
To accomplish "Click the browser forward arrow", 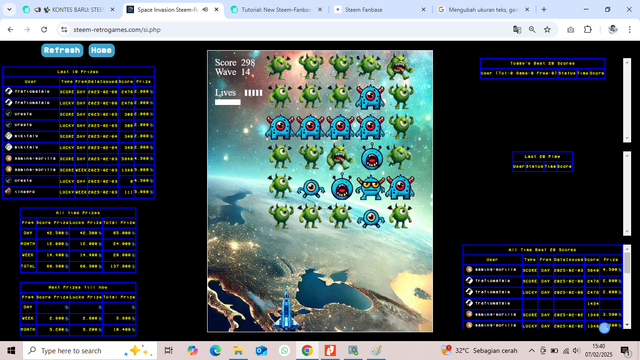I will point(27,29).
